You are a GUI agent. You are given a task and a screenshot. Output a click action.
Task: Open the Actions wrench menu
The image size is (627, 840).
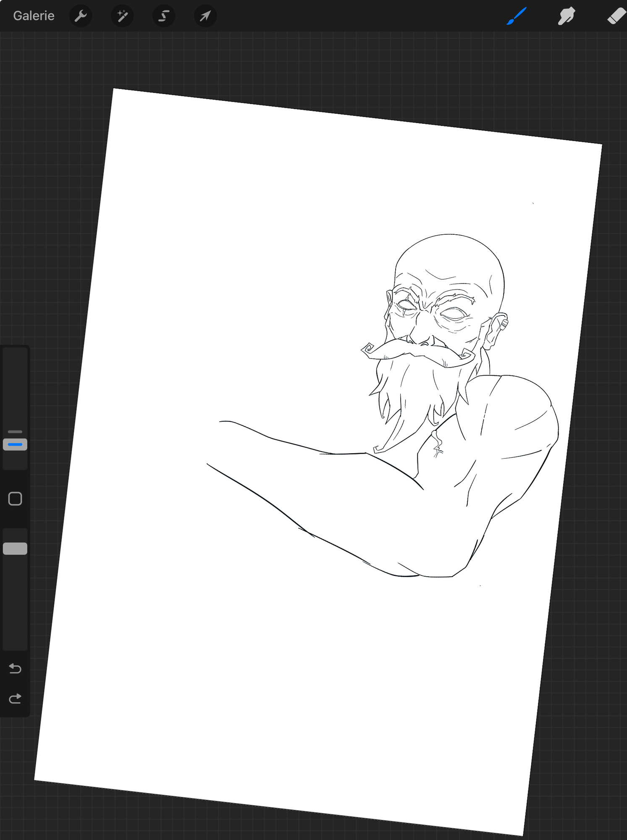tap(80, 16)
